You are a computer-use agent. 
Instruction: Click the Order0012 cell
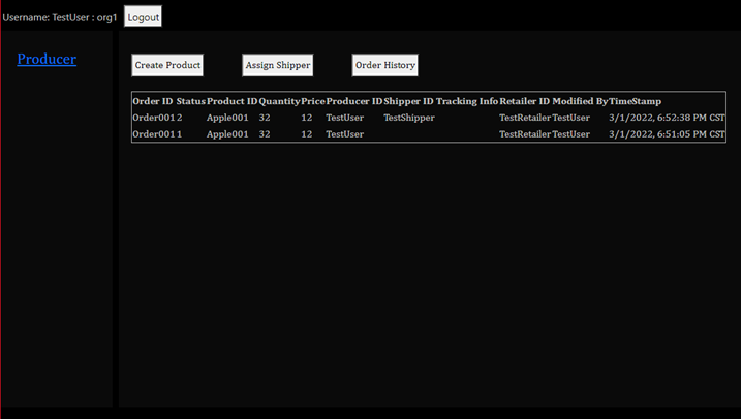[157, 118]
